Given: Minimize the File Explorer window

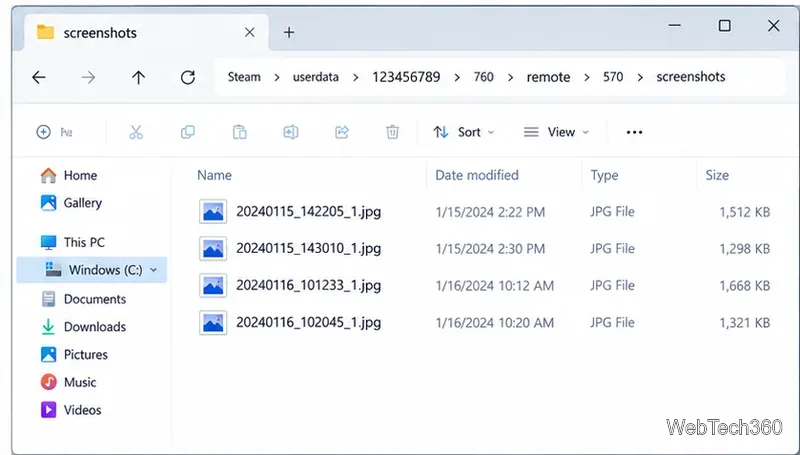Looking at the screenshot, I should [674, 26].
